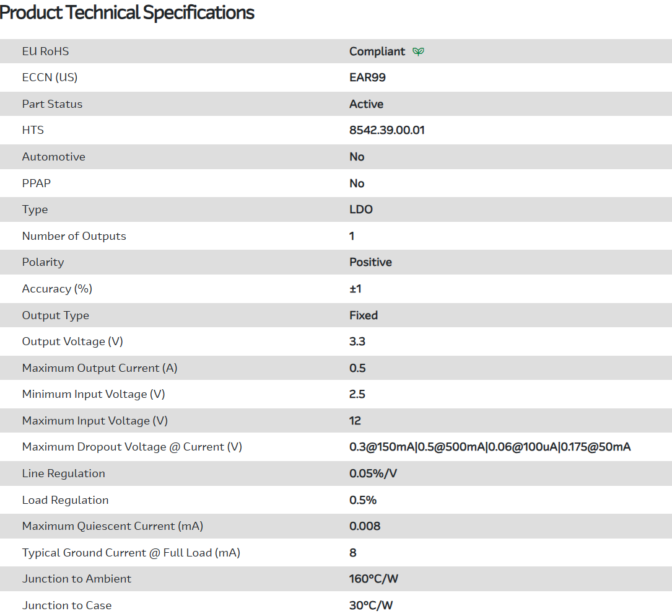Click the Active part status value
672x616 pixels.
[366, 104]
